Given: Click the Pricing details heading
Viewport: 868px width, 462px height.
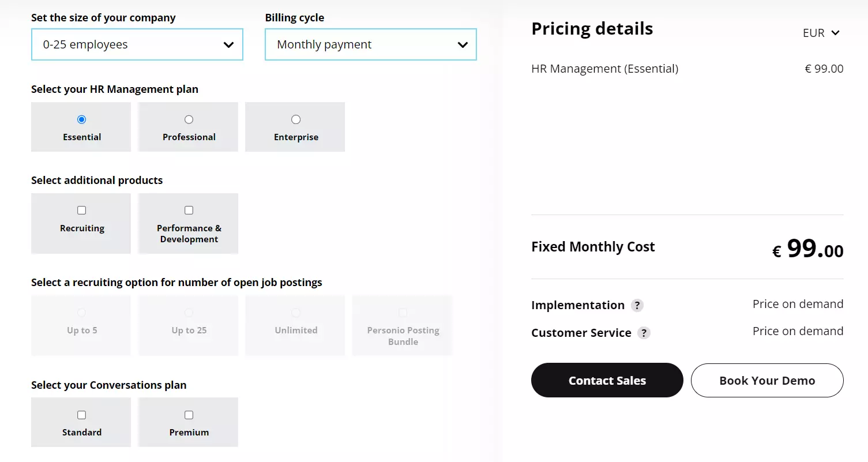Looking at the screenshot, I should click(592, 28).
